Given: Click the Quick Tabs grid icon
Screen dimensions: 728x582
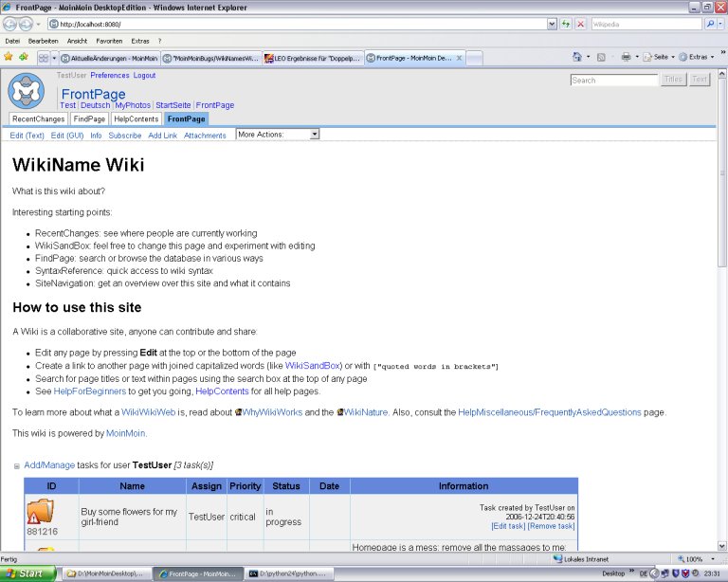Looking at the screenshot, I should pos(43,58).
